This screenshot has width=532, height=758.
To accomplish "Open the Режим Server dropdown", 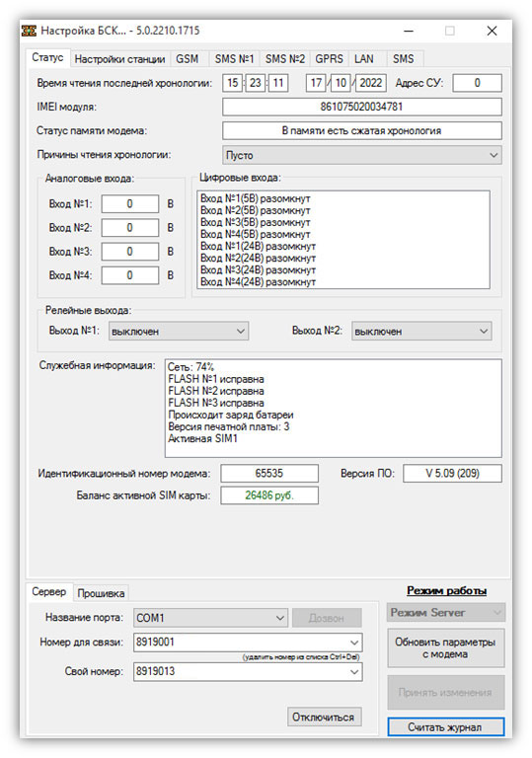I will pos(446,613).
